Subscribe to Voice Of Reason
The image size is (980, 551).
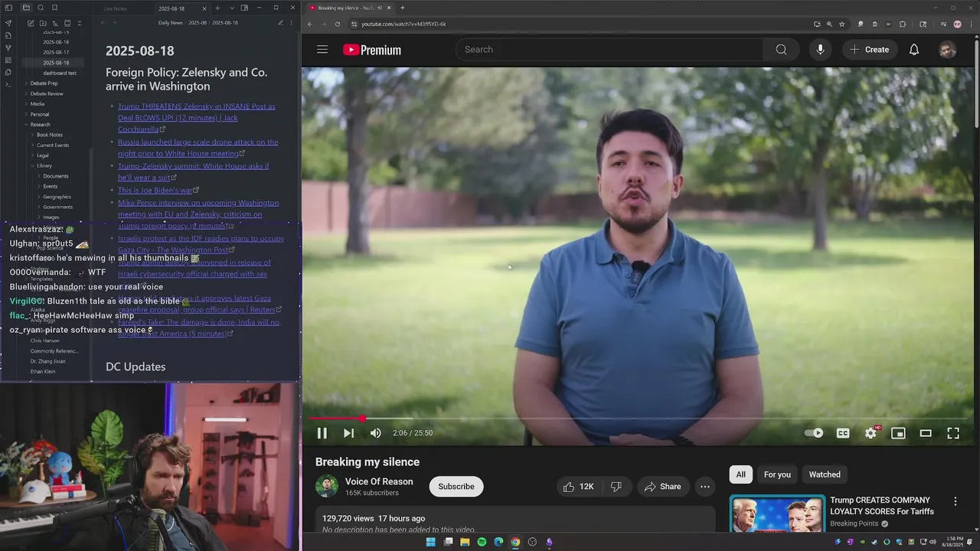click(456, 487)
